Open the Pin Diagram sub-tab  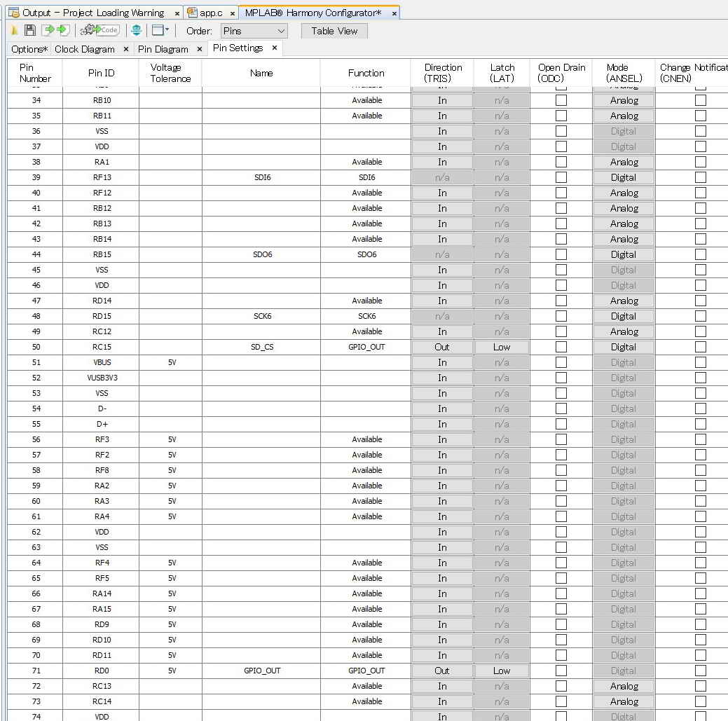(x=163, y=49)
